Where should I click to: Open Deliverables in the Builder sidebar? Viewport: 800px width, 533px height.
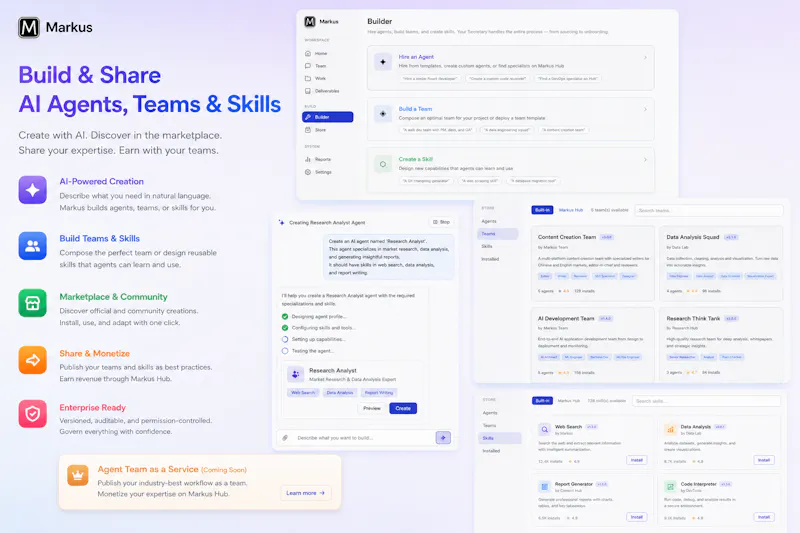(x=328, y=91)
